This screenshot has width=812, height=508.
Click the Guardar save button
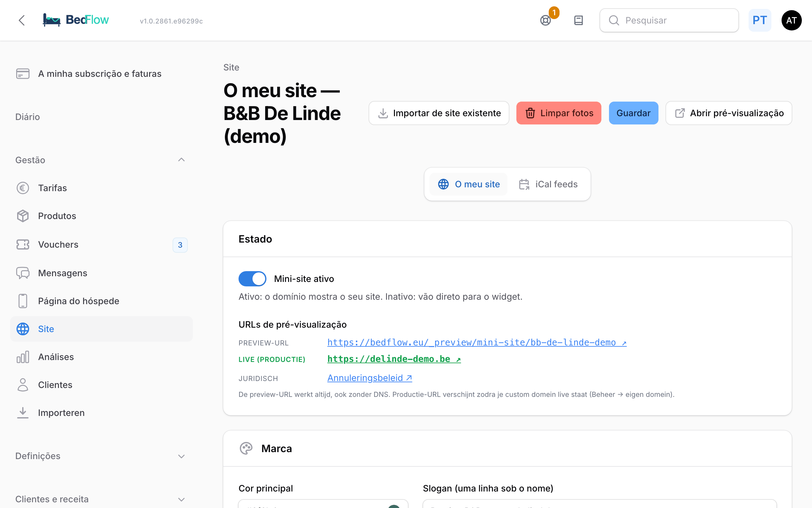tap(633, 113)
